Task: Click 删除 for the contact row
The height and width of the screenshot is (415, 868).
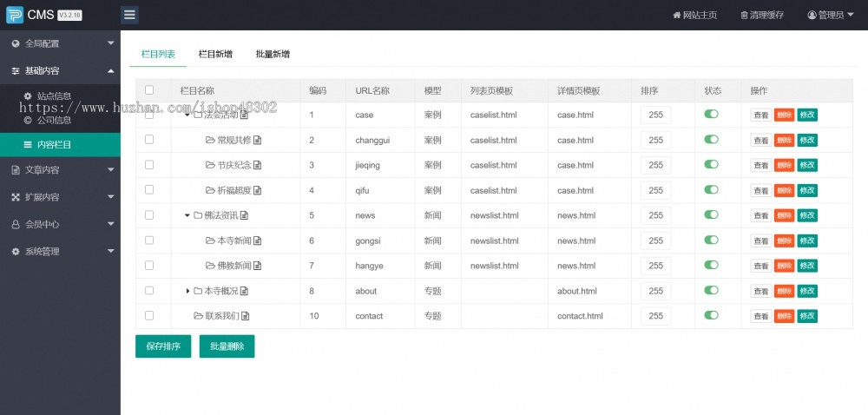Action: 785,317
